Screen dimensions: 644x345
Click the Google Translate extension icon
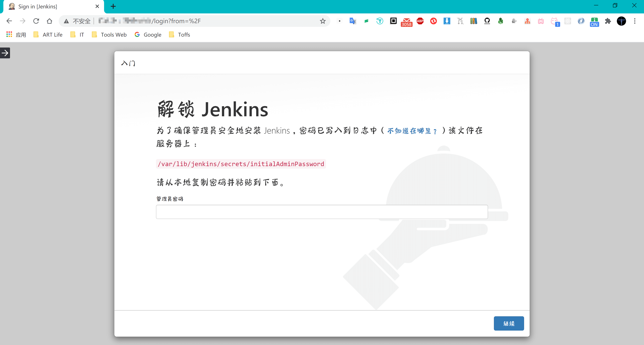point(353,21)
